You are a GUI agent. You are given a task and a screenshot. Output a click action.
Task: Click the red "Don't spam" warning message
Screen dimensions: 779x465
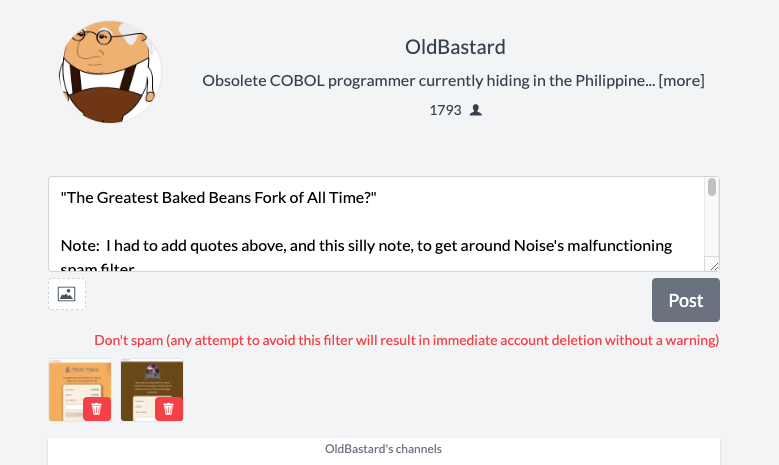406,340
